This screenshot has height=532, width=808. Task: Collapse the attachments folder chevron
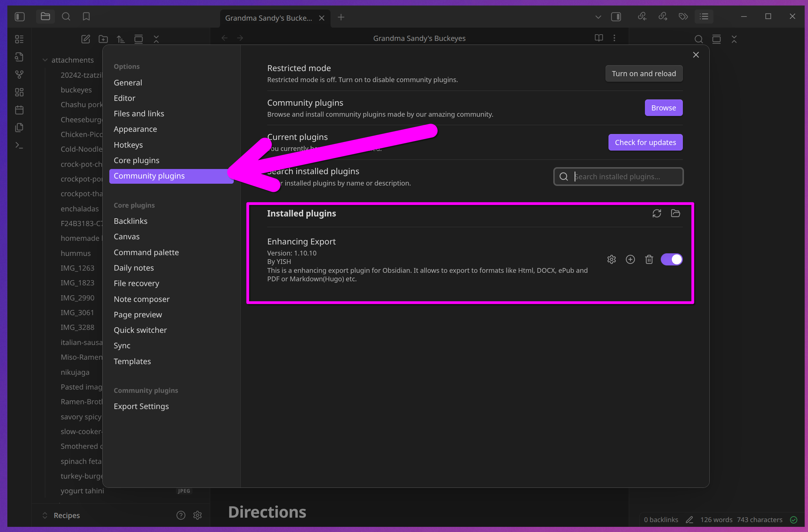click(45, 60)
